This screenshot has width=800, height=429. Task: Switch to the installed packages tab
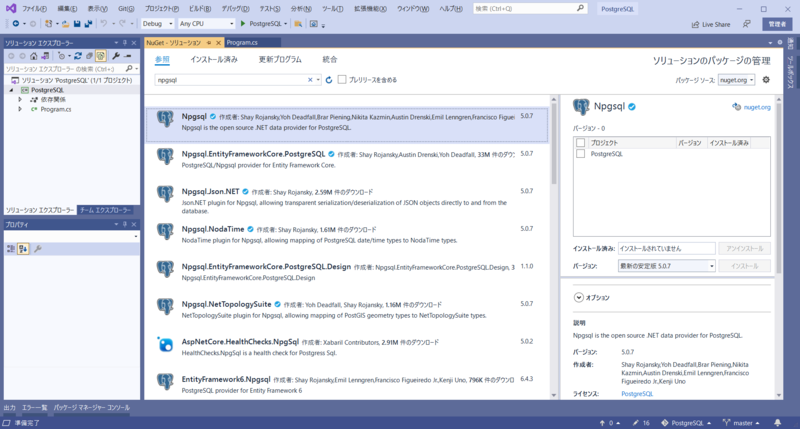tap(214, 60)
